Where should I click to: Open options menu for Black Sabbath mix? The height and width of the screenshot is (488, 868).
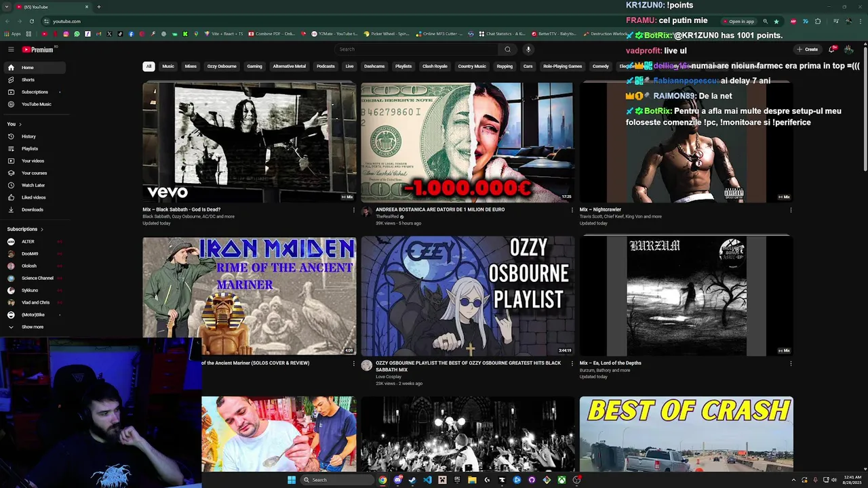tap(353, 210)
